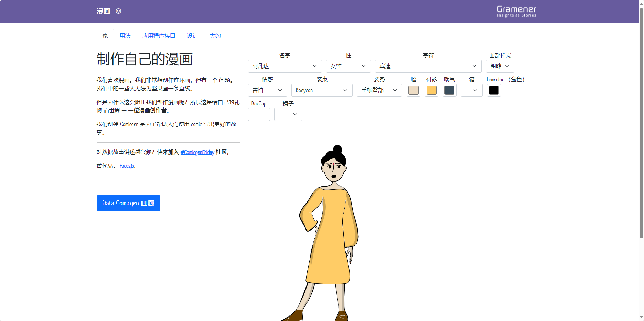Click inside the BoxGap input field
Screen dimensions: 644x321
coord(259,114)
